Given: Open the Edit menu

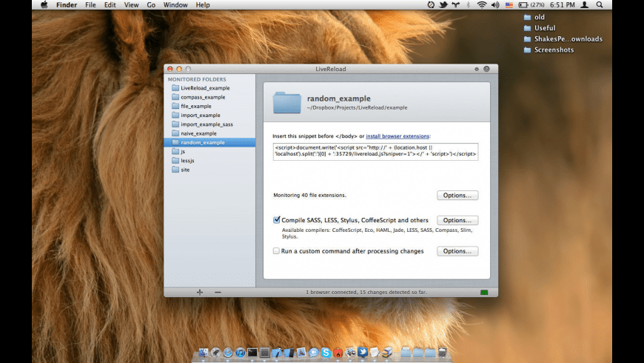Looking at the screenshot, I should [x=110, y=5].
